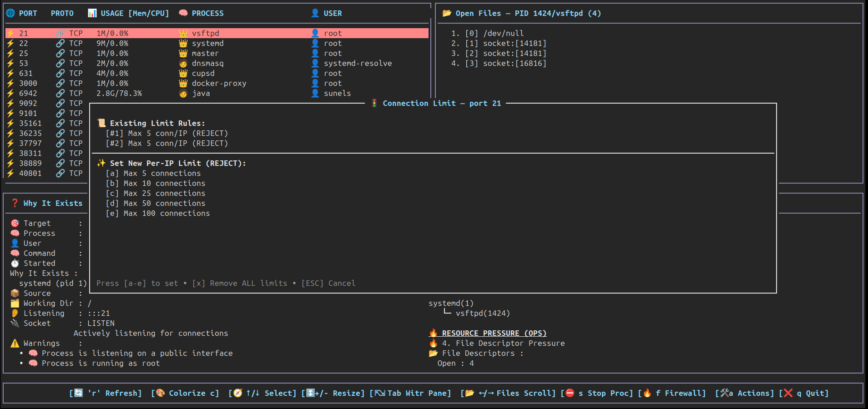Click the user icon on the java row
Viewport: 868px width, 409px height.
coord(315,93)
